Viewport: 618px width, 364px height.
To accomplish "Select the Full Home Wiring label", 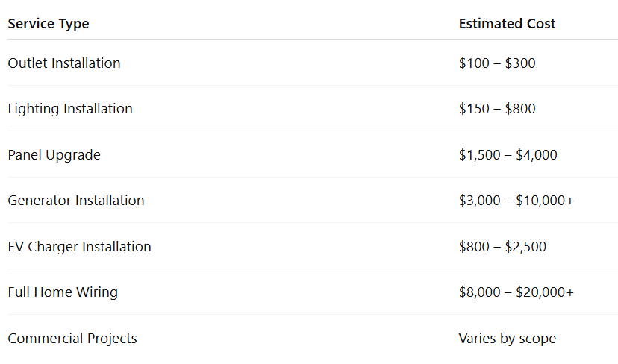I will (x=63, y=292).
